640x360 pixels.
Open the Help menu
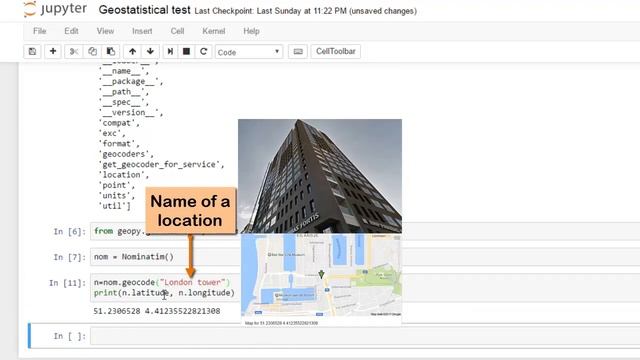coord(251,31)
